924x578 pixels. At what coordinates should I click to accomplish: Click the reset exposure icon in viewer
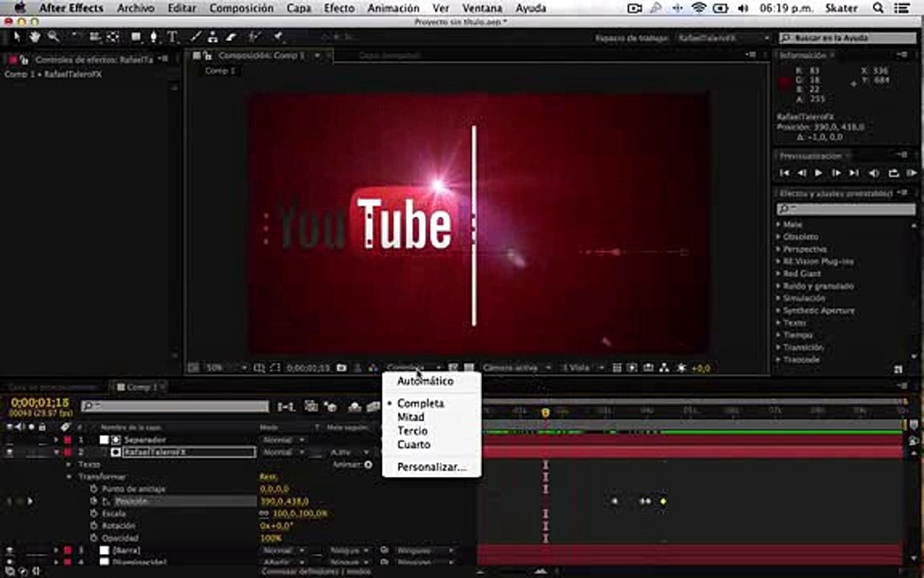tap(681, 368)
